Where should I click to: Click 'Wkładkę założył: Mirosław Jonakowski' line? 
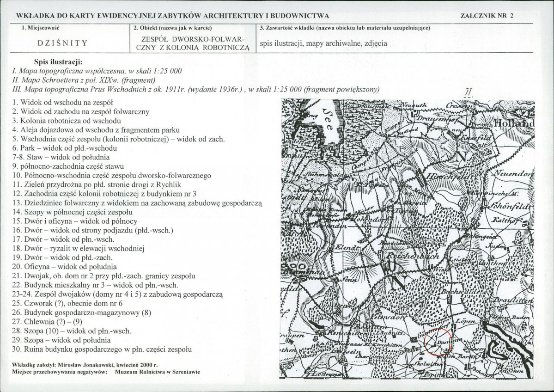coord(85,365)
